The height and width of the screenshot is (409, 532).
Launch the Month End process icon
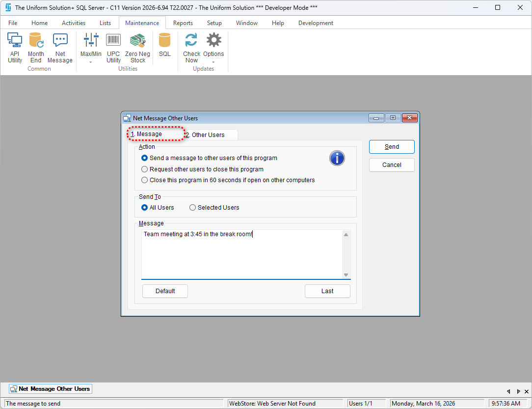[x=36, y=48]
